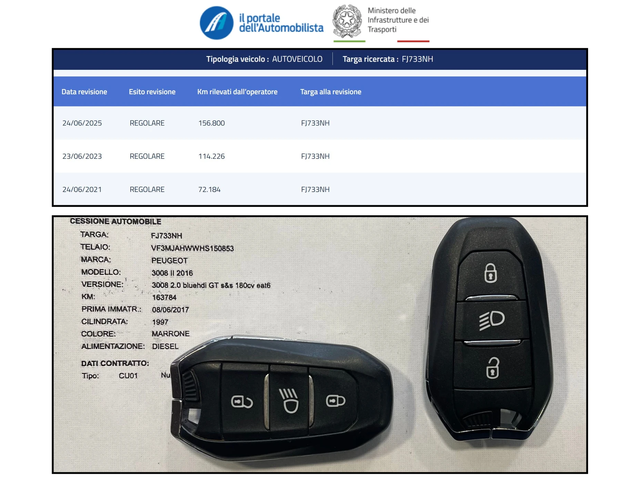640x480 pixels.
Task: Click the ALIMENTAZIONE value DIESEL
Action: coord(165,347)
